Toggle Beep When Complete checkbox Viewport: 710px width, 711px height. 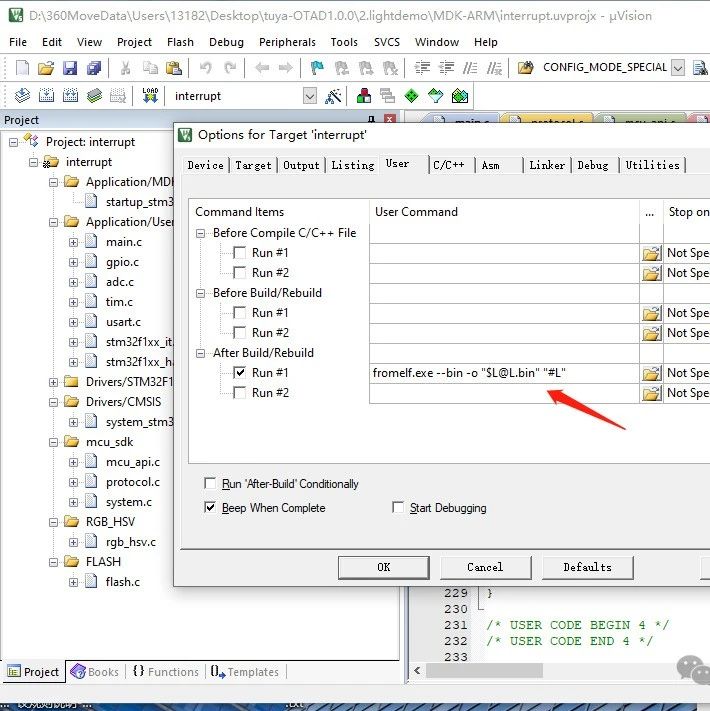point(210,507)
